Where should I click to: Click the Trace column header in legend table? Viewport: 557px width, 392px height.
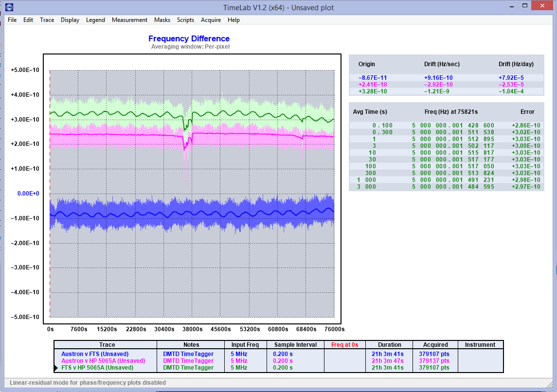(108, 345)
